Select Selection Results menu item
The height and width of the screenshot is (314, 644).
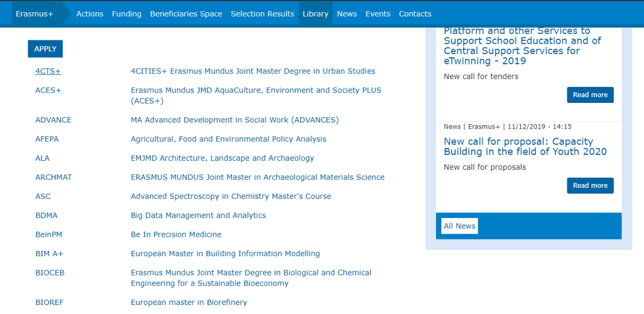coord(262,14)
